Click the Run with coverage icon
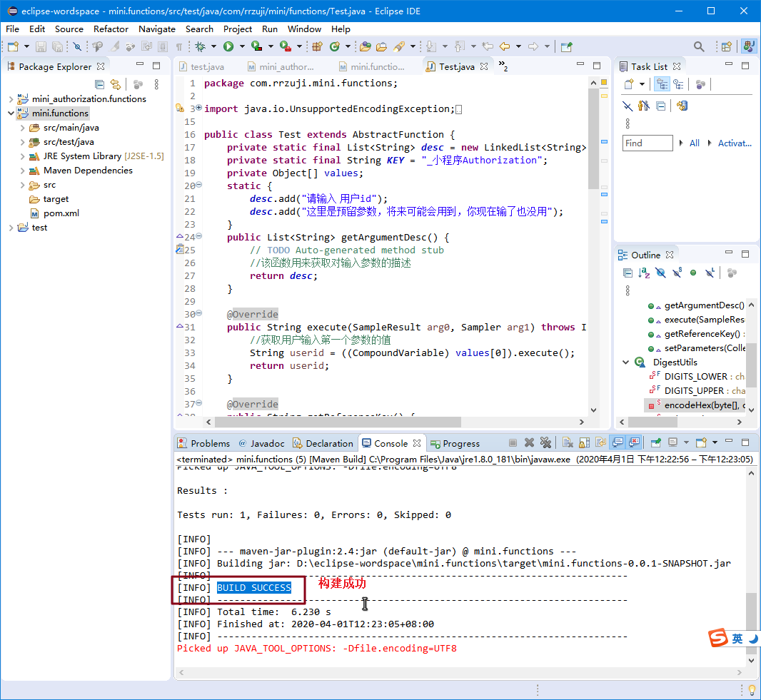Image resolution: width=761 pixels, height=700 pixels. pyautogui.click(x=256, y=46)
